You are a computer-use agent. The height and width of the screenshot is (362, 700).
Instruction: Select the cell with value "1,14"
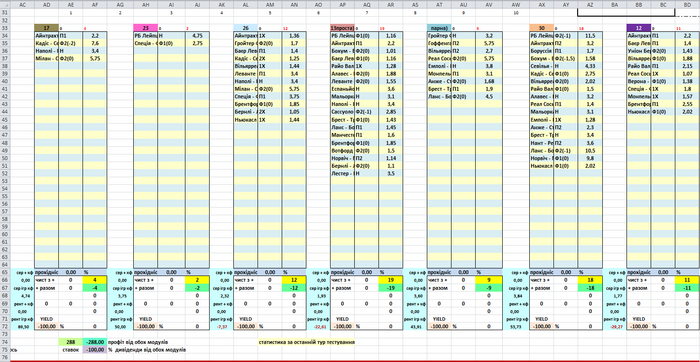[x=391, y=158]
